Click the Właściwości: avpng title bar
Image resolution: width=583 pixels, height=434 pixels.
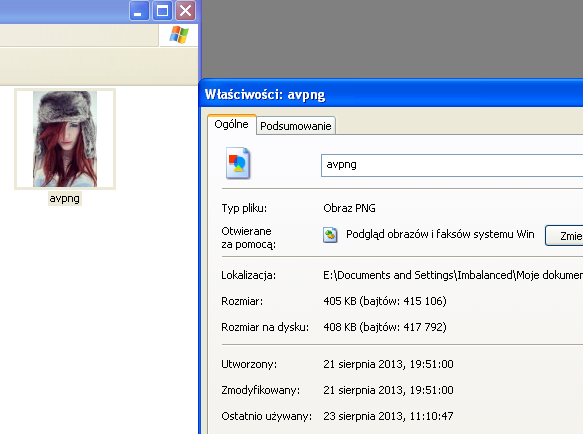pyautogui.click(x=391, y=94)
